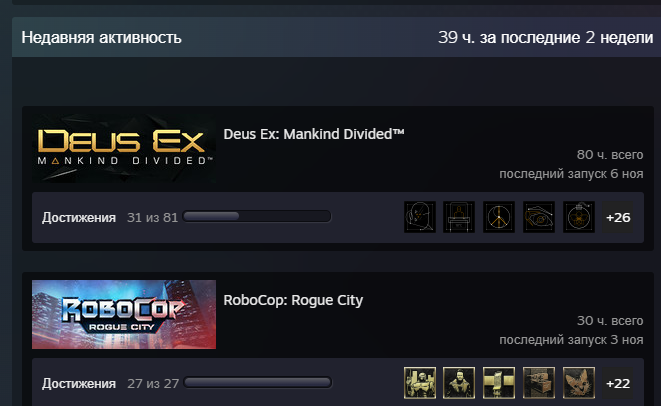The width and height of the screenshot is (661, 406).
Task: Expand the +26 more Deus Ex achievements
Action: 618,217
